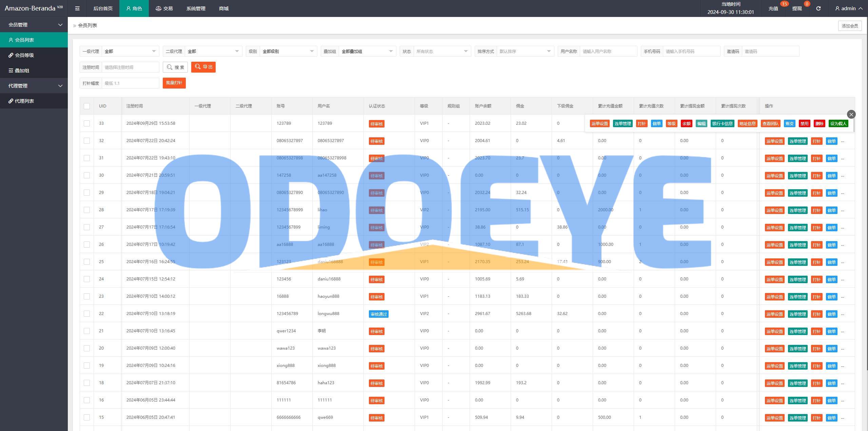
Task: Show more actions for UID 32 row
Action: [x=843, y=141]
